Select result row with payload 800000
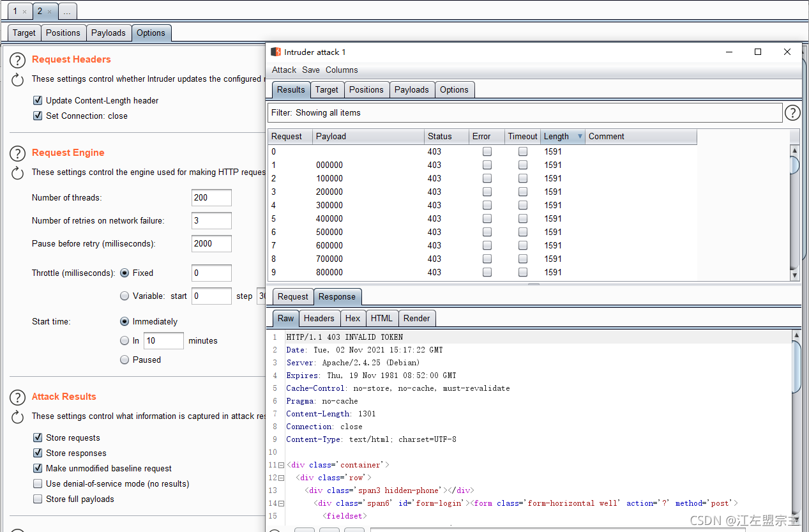Screen dimensions: 809x532 (x=482, y=272)
